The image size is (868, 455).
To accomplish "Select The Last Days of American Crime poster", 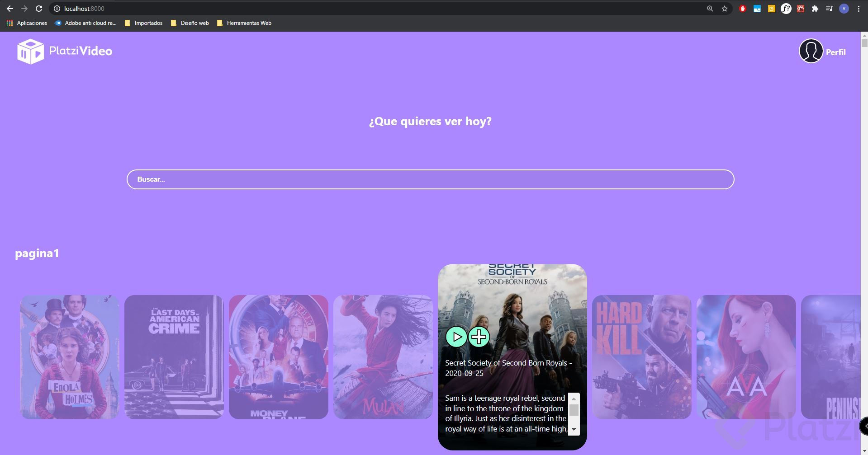I will (174, 357).
